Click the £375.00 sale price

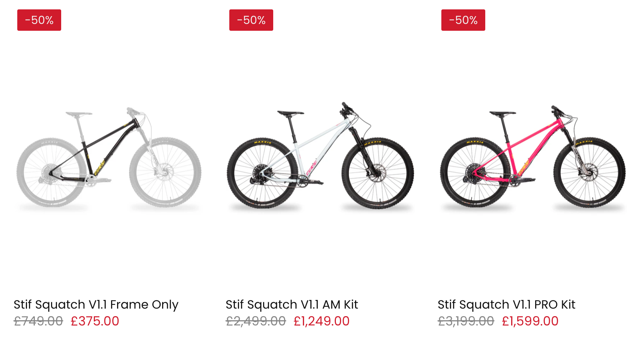(95, 321)
